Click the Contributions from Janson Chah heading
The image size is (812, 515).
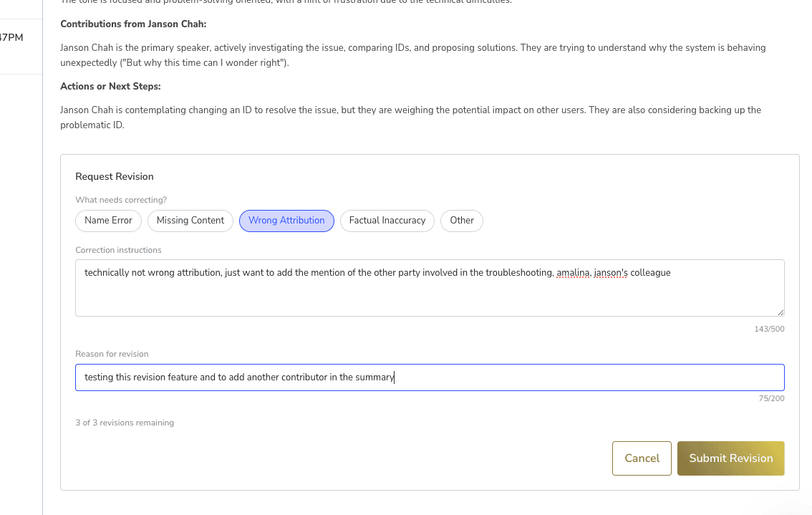coord(133,24)
